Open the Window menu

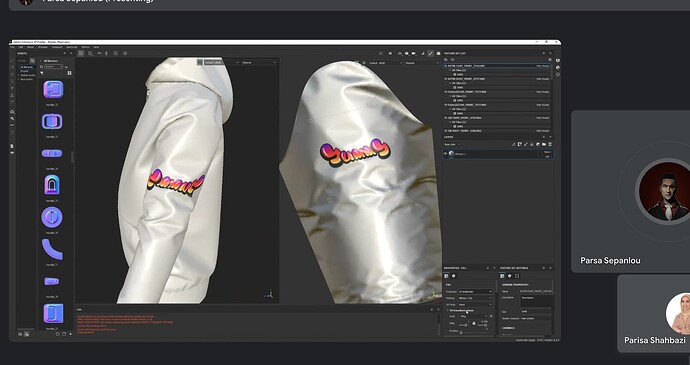(x=43, y=47)
